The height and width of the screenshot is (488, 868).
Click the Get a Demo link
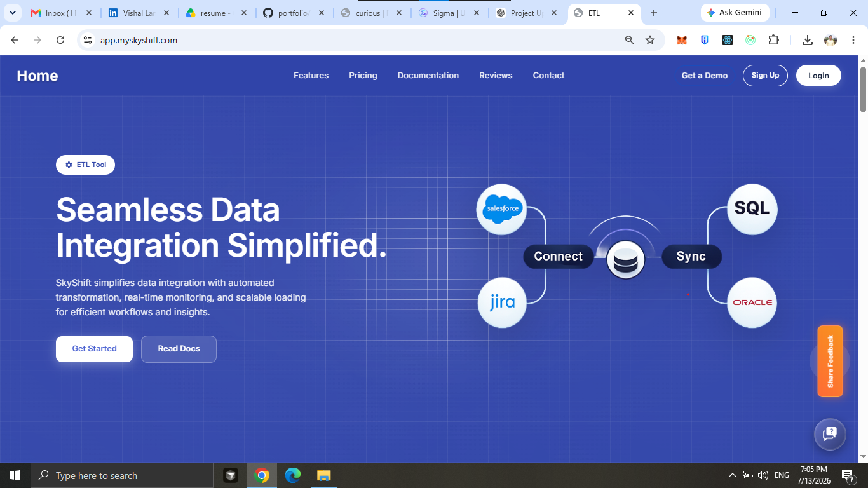pyautogui.click(x=705, y=75)
